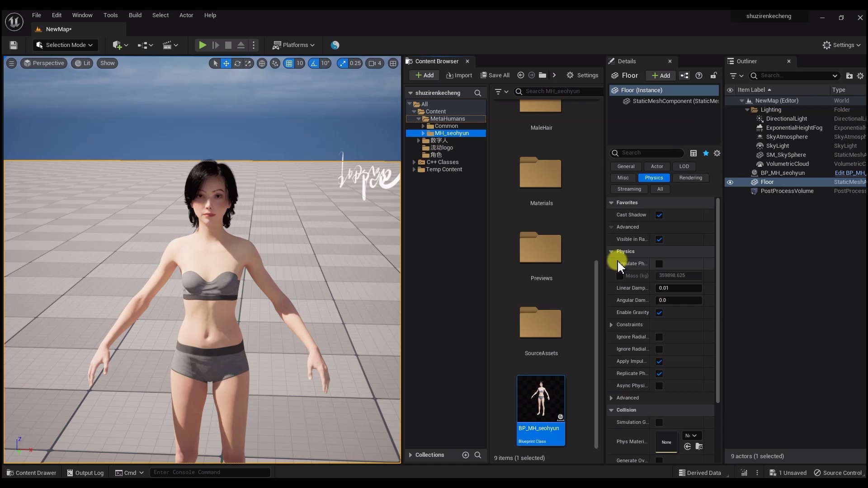This screenshot has width=868, height=488.
Task: Click the Save All button
Action: 495,75
